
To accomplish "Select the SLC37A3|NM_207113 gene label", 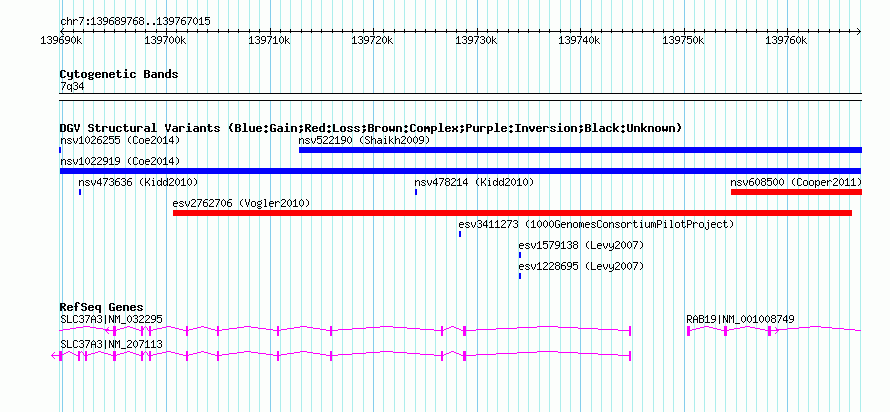I will tap(111, 344).
